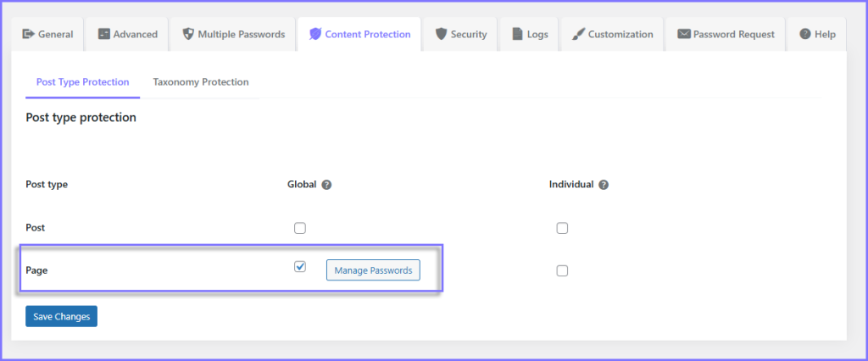Click the General tab sign-in icon
This screenshot has height=361, width=868.
point(28,35)
